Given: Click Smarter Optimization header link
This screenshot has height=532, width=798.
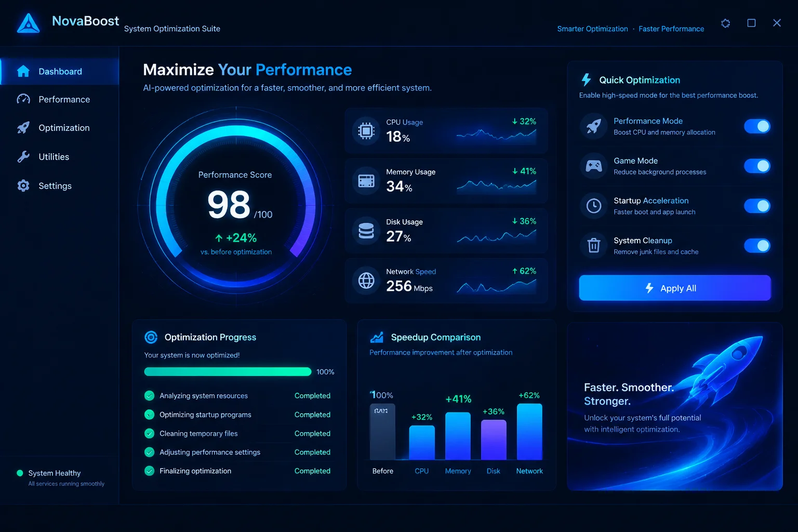Looking at the screenshot, I should 592,29.
